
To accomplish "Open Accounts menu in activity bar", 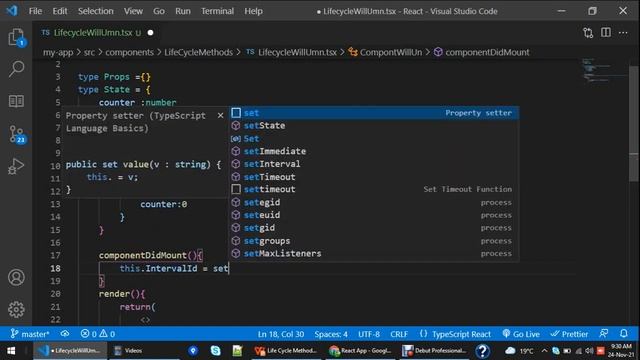I will (16, 278).
